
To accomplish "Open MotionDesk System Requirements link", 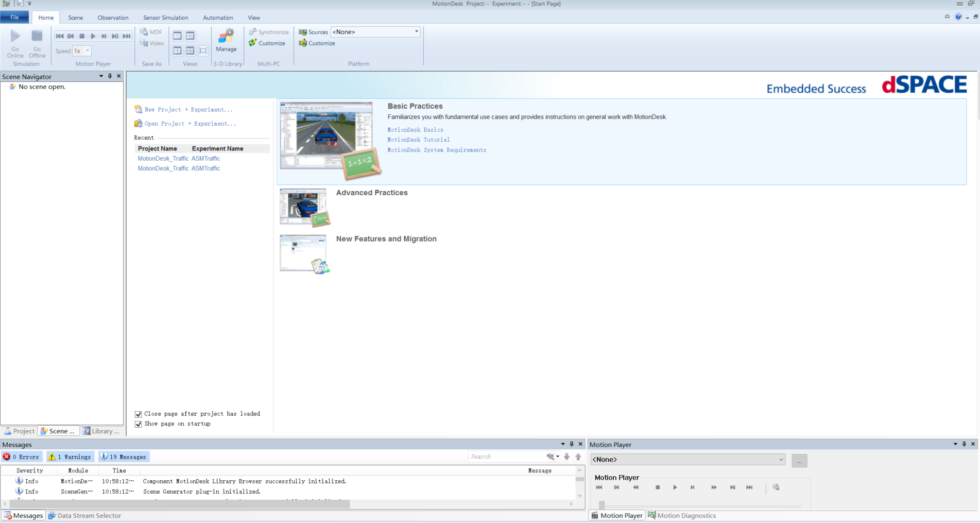I will tap(437, 150).
